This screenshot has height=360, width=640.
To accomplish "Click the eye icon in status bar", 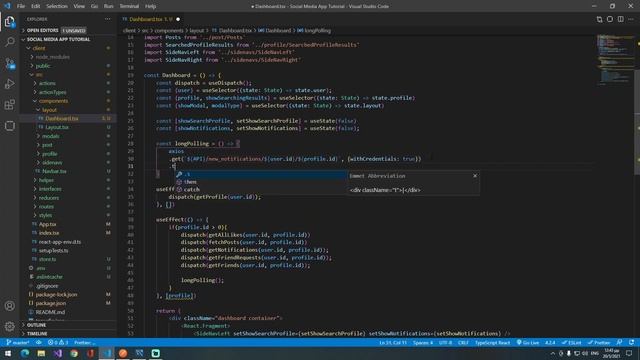I will pos(39,342).
